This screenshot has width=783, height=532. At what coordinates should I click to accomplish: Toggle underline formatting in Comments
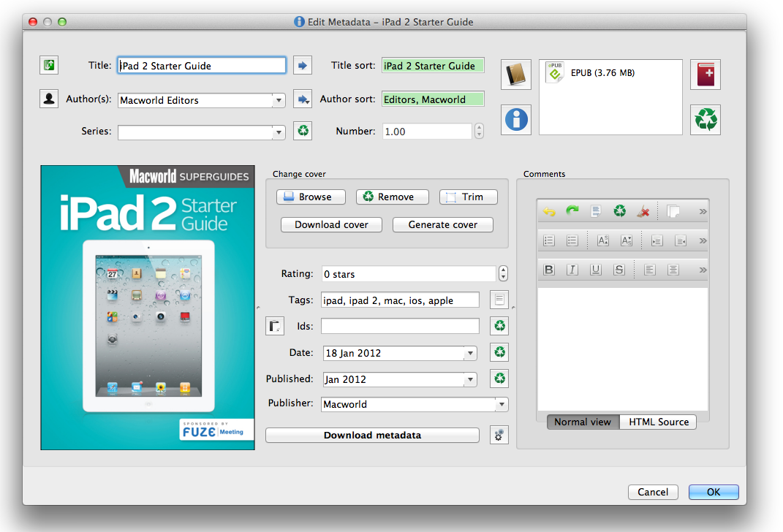pyautogui.click(x=595, y=270)
